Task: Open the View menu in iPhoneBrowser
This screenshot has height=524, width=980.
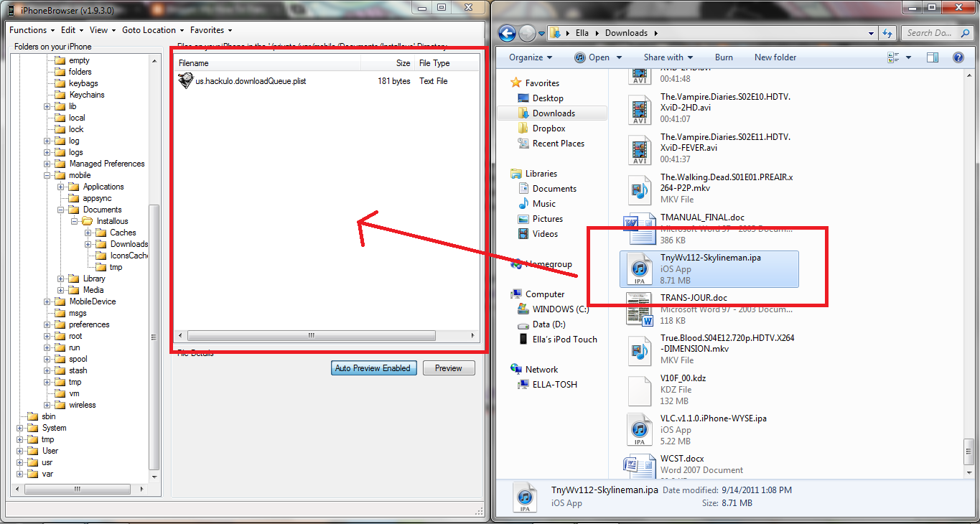Action: 103,30
